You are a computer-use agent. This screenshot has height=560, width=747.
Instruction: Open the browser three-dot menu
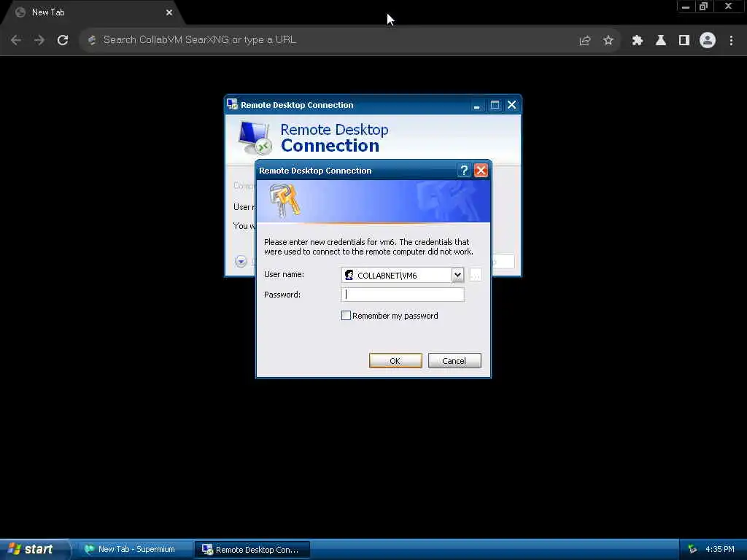pos(731,41)
